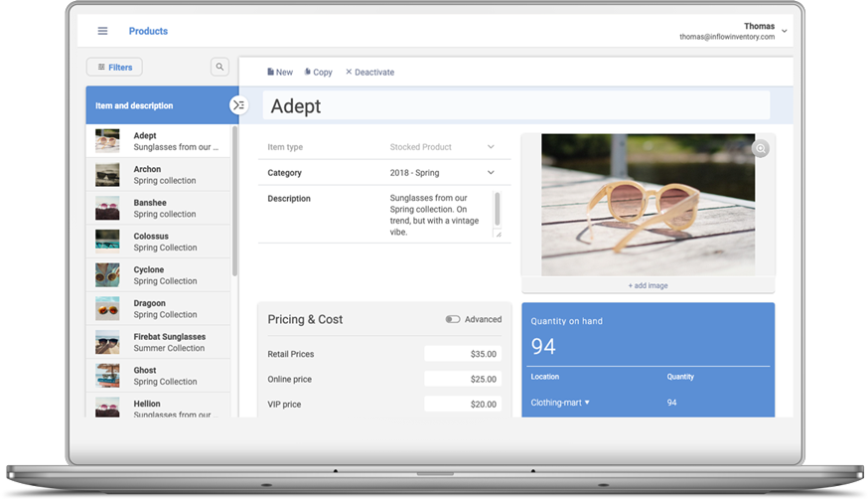Click the product list scrollbar
Image resolution: width=868 pixels, height=499 pixels.
234,199
